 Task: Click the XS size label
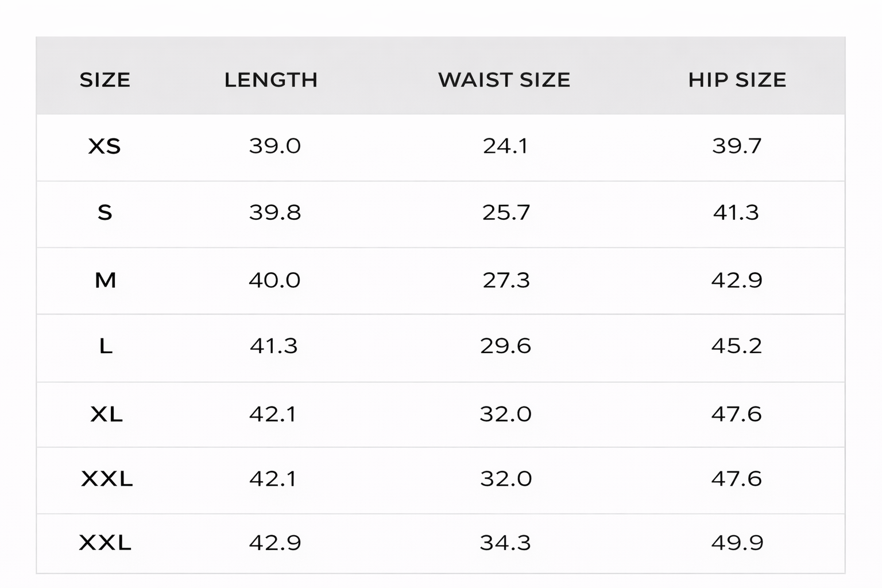click(x=105, y=146)
